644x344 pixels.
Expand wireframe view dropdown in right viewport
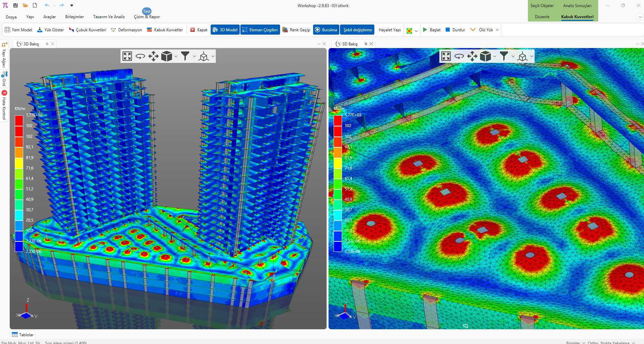tap(532, 56)
